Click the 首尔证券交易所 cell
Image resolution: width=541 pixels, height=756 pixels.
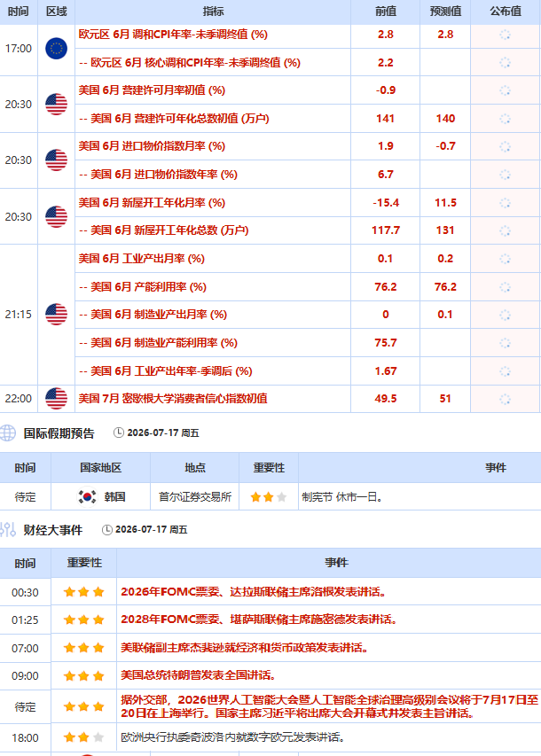[195, 497]
